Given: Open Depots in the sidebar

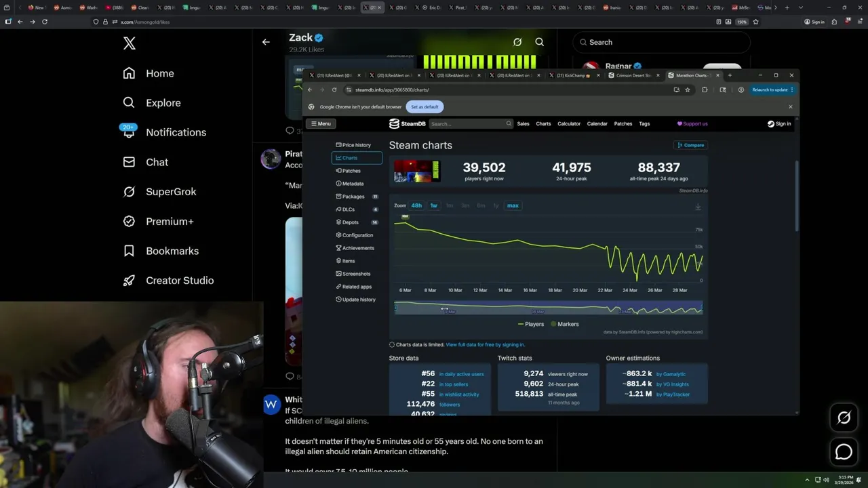Looking at the screenshot, I should 357,222.
